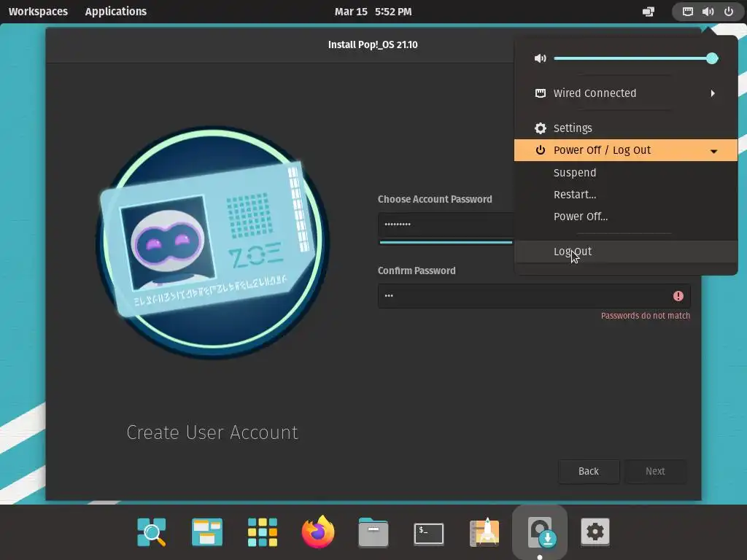
Task: Select the Pop!_OS installer dock icon
Action: [540, 532]
